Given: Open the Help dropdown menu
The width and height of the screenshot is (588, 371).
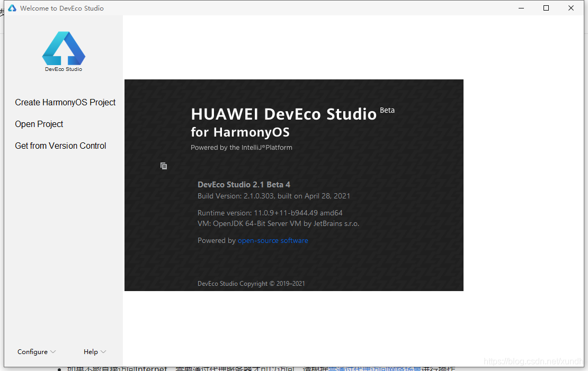Looking at the screenshot, I should (95, 351).
